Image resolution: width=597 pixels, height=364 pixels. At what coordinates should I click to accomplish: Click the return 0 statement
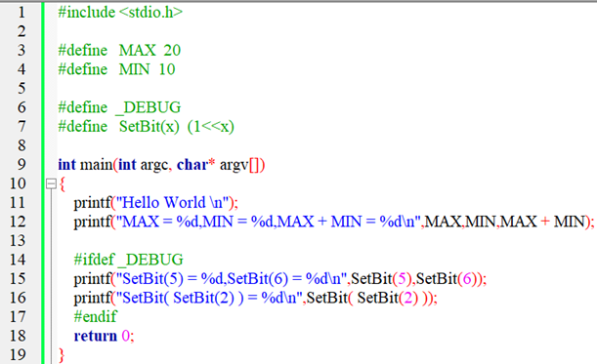[104, 336]
